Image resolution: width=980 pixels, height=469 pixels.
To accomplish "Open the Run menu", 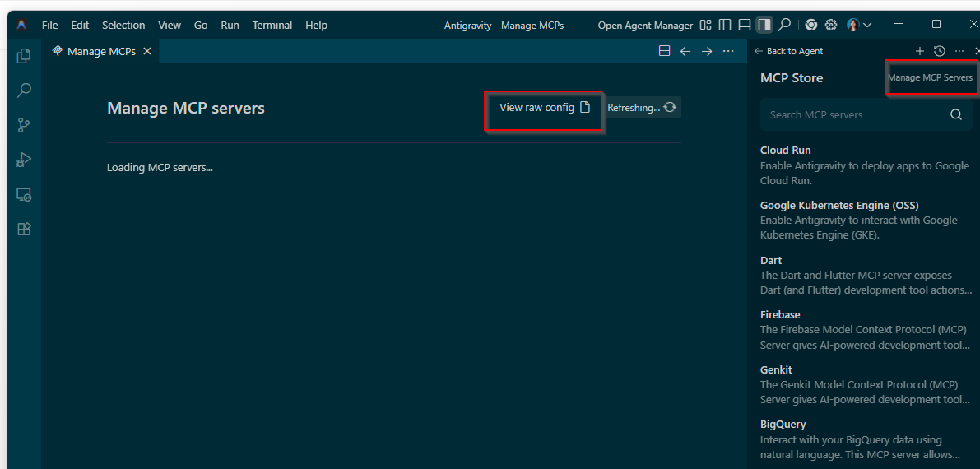I will coord(230,25).
